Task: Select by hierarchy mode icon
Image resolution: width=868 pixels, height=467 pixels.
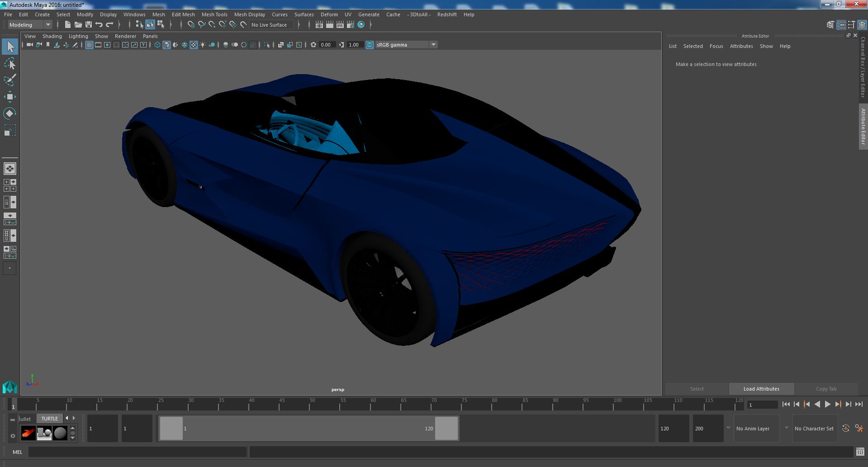Action: pos(140,25)
